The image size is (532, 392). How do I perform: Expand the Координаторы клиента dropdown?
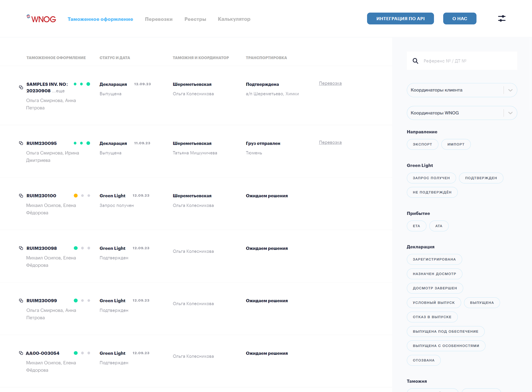510,90
